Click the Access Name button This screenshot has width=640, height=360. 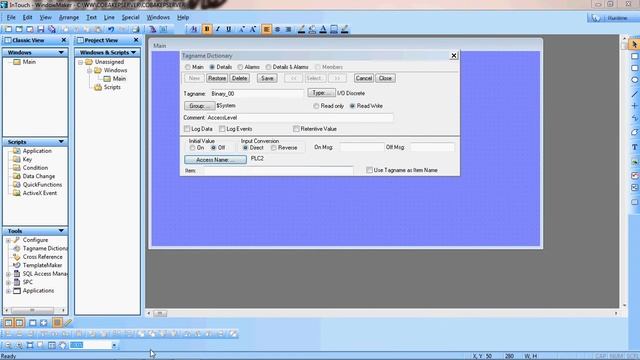point(215,160)
